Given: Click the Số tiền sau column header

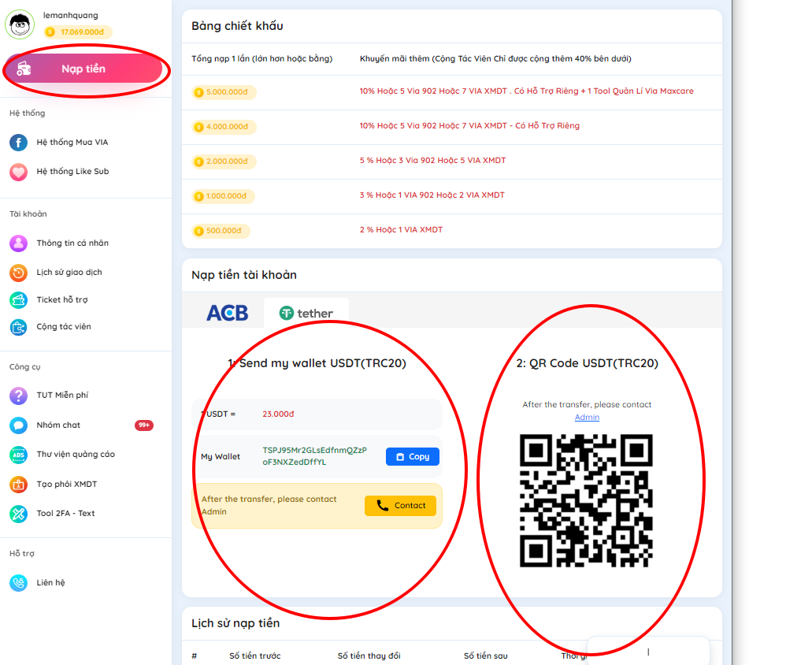Looking at the screenshot, I should (486, 656).
